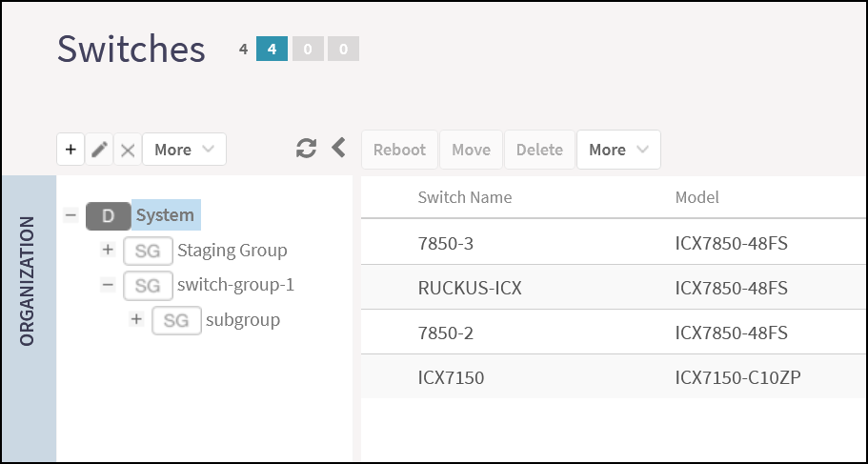
Task: Click the total count 4 beside Switches
Action: coord(243,50)
